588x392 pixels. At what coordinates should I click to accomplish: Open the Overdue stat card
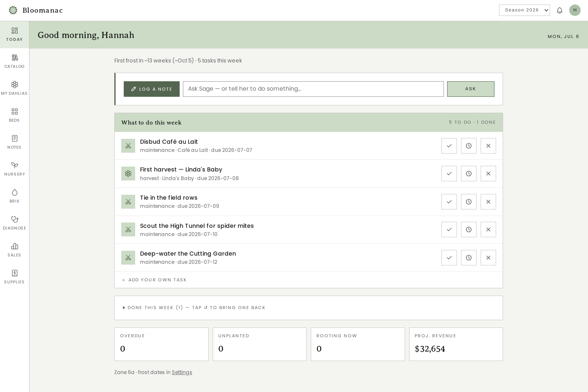click(x=161, y=344)
